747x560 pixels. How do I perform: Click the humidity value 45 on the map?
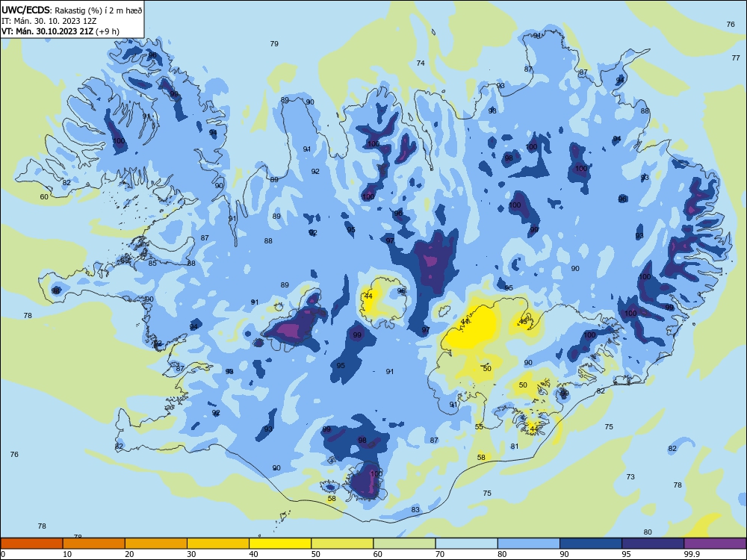523,321
